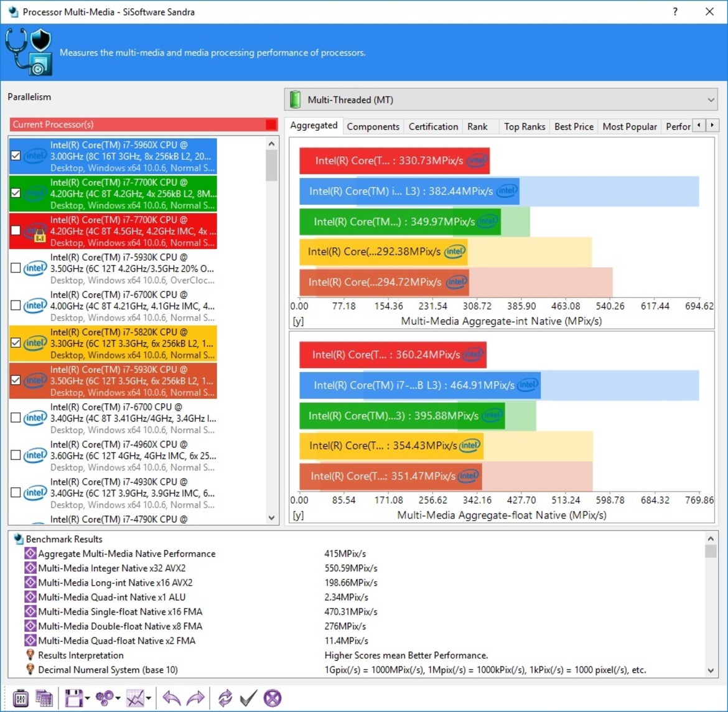Click the processor list scrollbar thumb
728x712 pixels.
pos(272,166)
